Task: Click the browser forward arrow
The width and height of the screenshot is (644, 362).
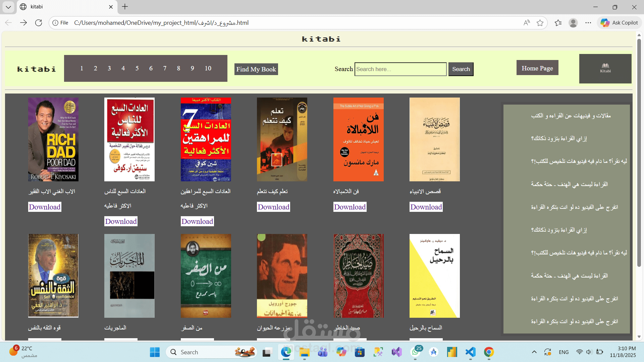Action: (23, 23)
